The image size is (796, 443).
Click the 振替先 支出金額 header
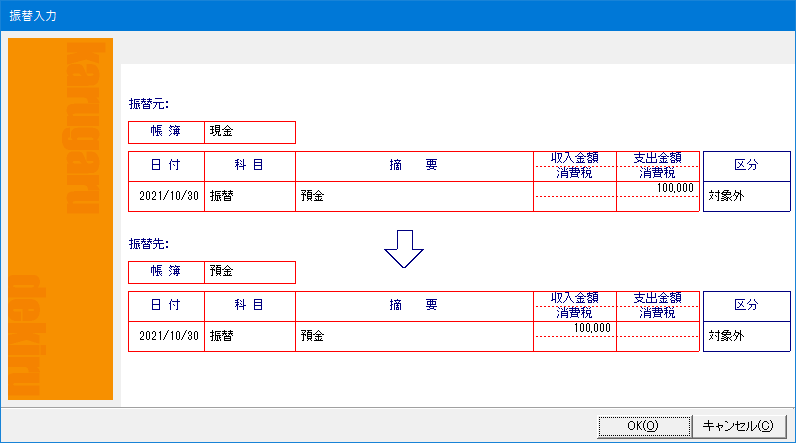(x=657, y=298)
